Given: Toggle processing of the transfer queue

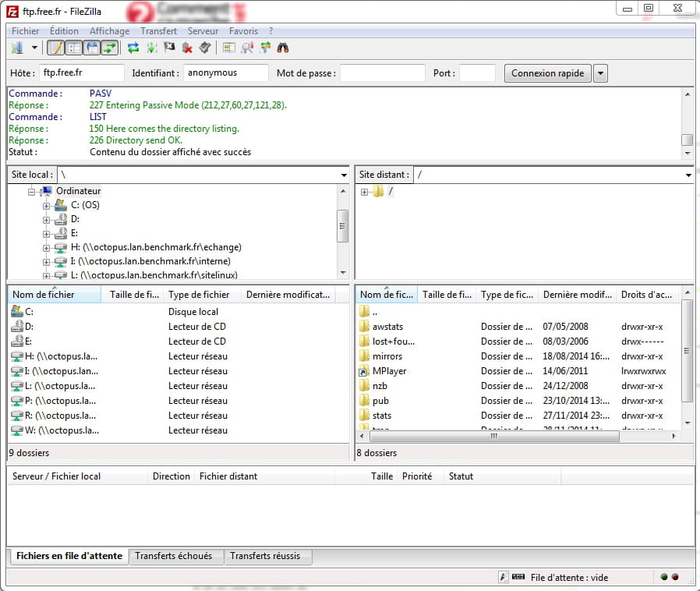Looking at the screenshot, I should (152, 48).
